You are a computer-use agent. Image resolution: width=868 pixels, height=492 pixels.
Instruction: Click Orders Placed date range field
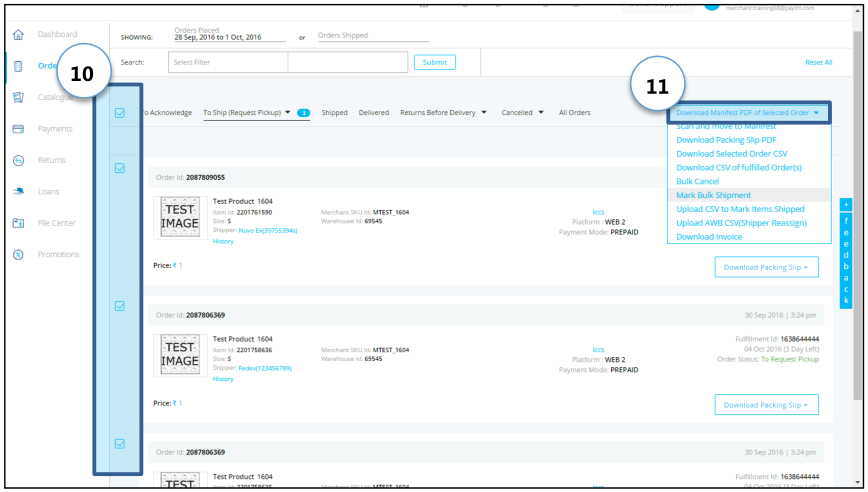230,37
